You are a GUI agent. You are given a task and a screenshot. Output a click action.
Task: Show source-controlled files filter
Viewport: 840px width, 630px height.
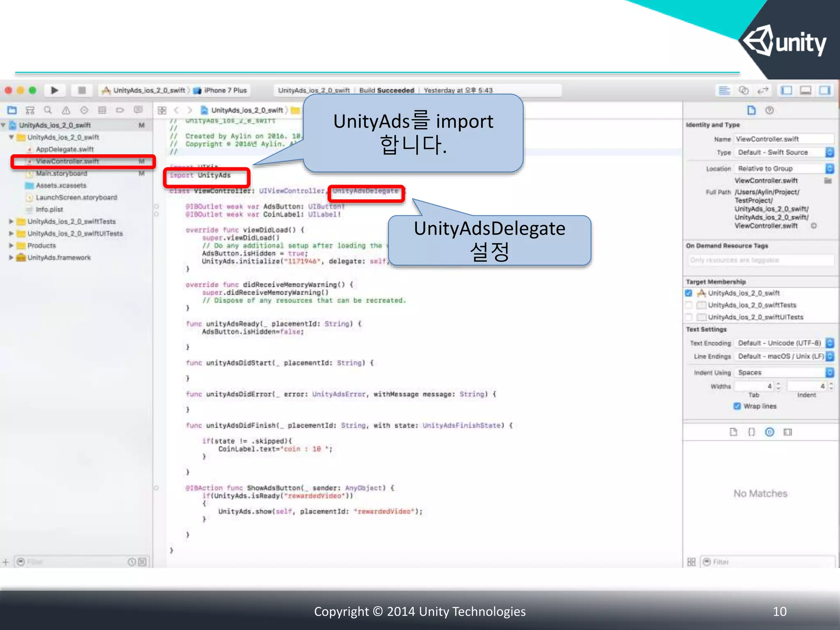[x=142, y=562]
